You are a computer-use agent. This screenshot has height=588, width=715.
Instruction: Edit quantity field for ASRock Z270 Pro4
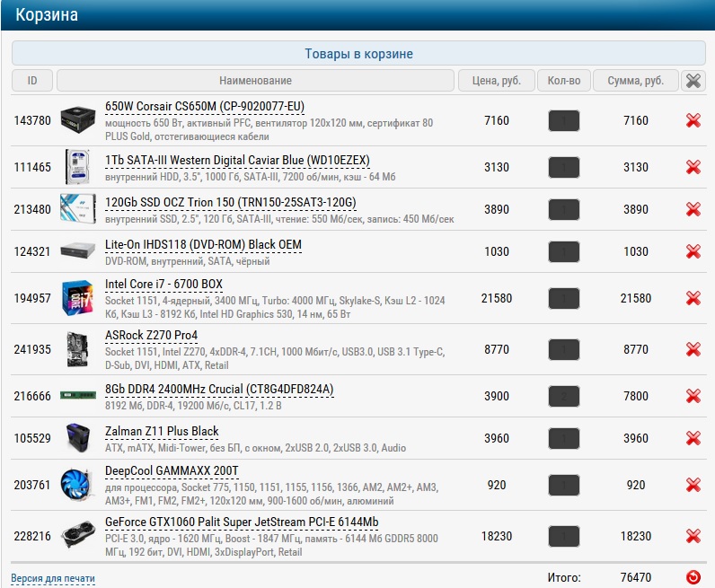[x=563, y=349]
